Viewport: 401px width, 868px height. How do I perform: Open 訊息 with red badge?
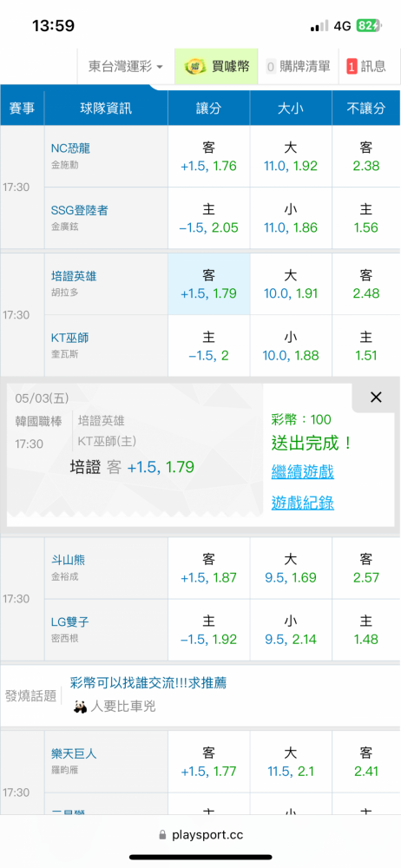(x=366, y=67)
